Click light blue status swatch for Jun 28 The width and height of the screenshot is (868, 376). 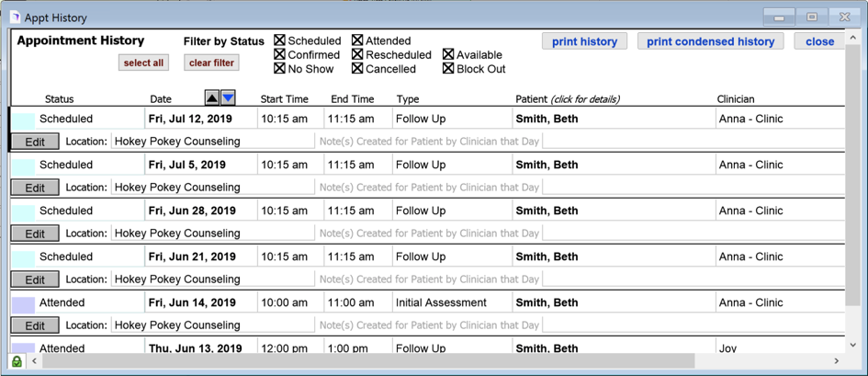[x=24, y=211]
